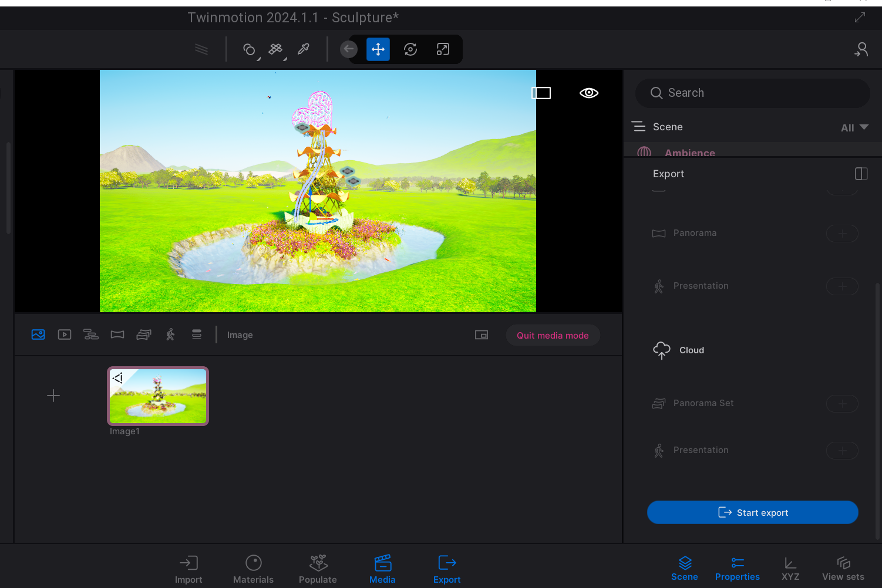This screenshot has height=588, width=882.
Task: Click the Panorama label in Export list
Action: point(695,233)
